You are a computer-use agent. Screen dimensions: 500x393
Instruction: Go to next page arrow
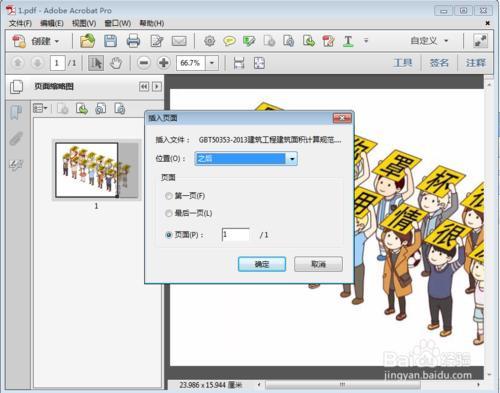[x=37, y=63]
